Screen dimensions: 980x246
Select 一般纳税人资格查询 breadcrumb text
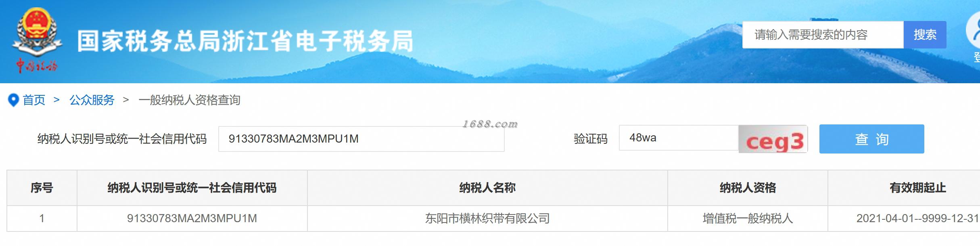[189, 100]
